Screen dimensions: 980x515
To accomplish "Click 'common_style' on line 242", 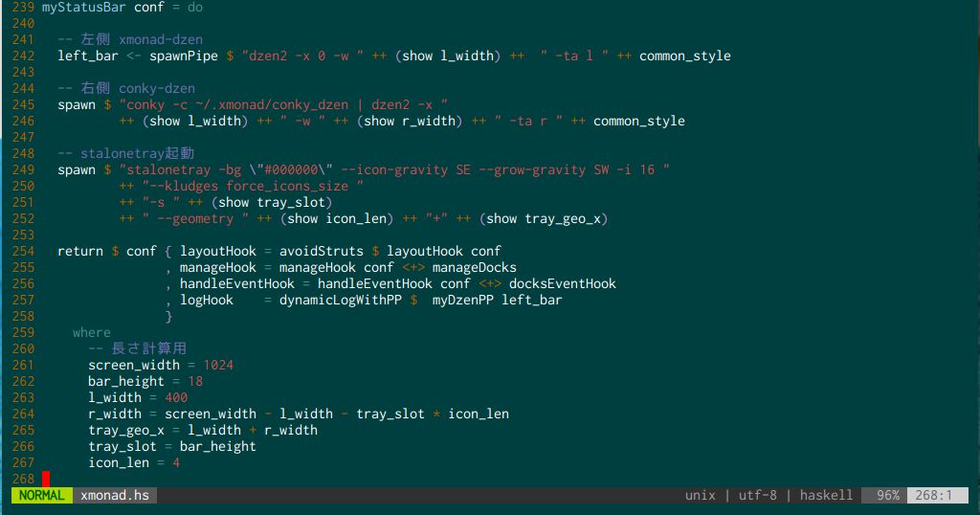I will click(x=685, y=56).
